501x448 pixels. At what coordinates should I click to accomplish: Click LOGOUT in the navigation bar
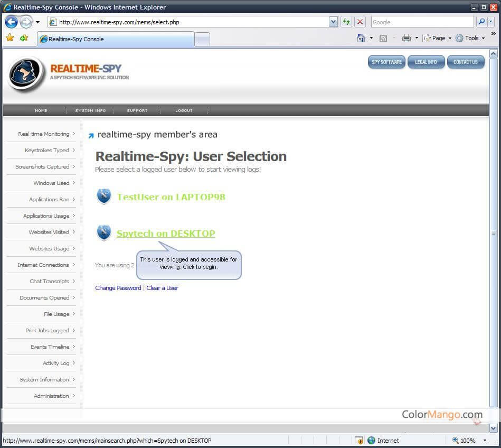[x=184, y=110]
